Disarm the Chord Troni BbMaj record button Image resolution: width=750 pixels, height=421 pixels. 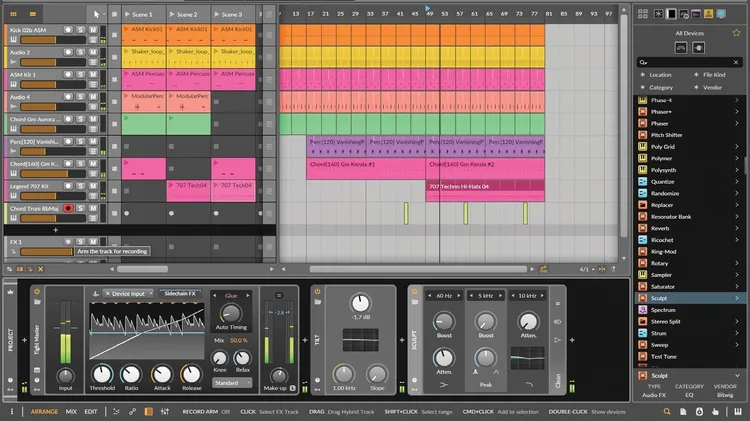[x=68, y=208]
